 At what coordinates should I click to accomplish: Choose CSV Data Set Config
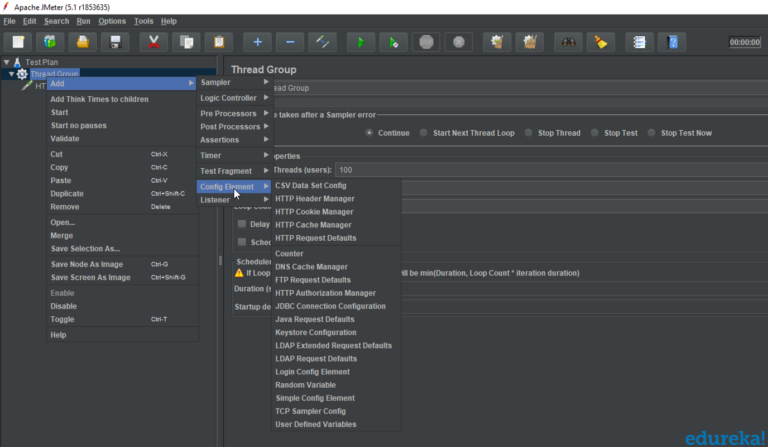(x=310, y=186)
